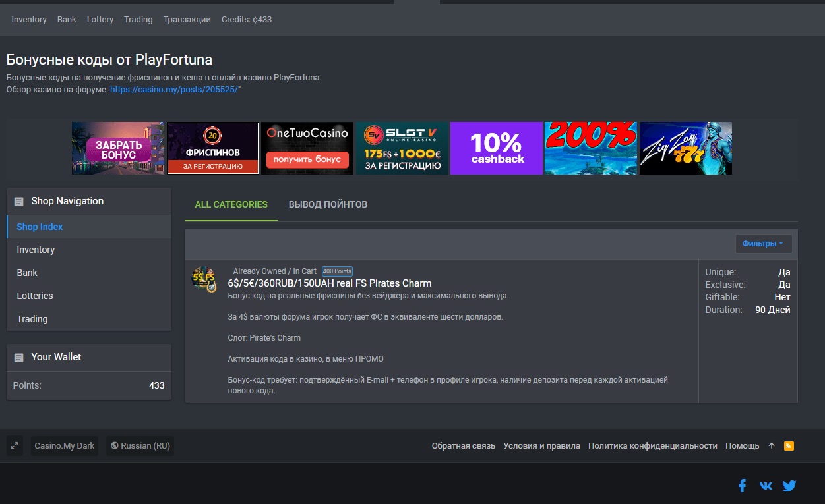
Task: Jump to top with the up arrow icon
Action: tap(772, 446)
